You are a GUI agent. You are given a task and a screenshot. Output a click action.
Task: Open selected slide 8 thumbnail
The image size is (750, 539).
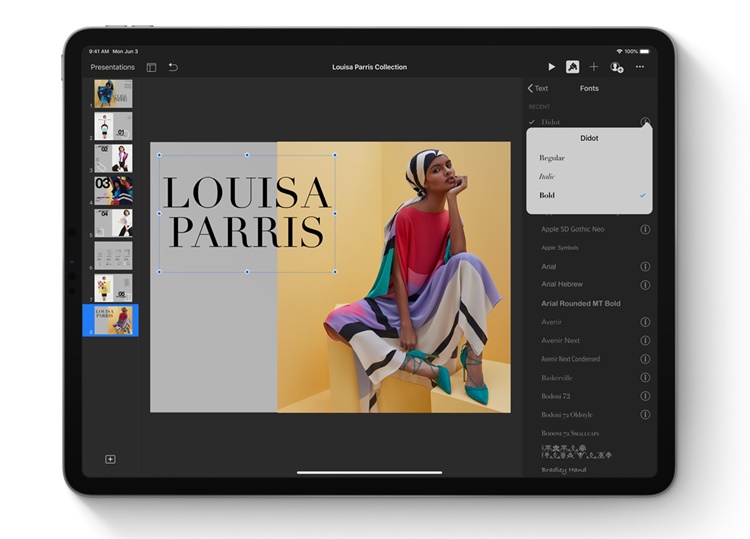tap(113, 320)
